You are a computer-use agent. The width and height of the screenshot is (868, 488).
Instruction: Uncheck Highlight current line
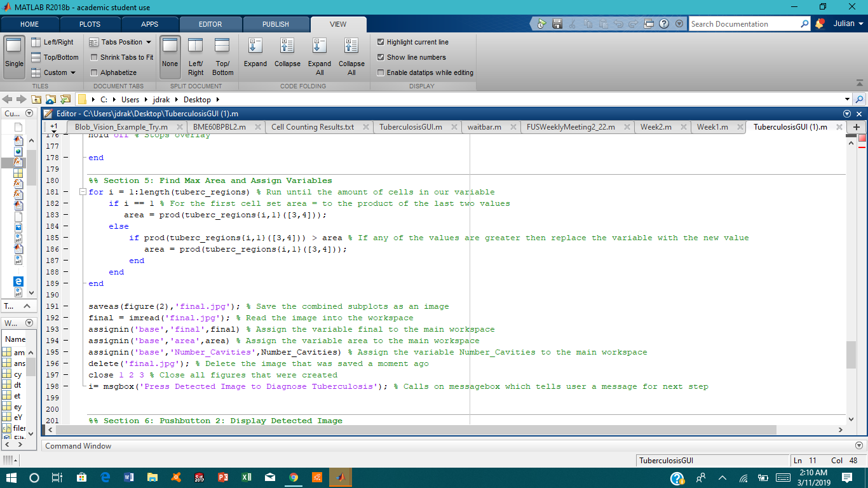381,42
